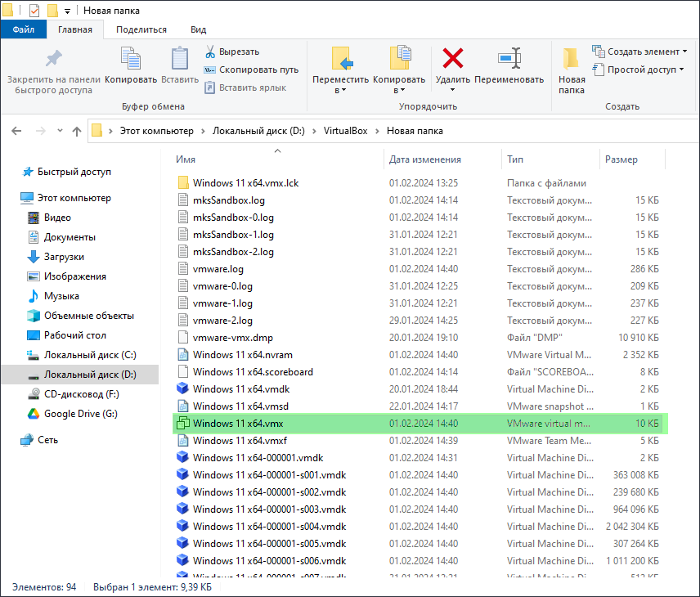Select the Windows 11 x64.vmsd snapshot icon
The image size is (700, 597).
[183, 406]
